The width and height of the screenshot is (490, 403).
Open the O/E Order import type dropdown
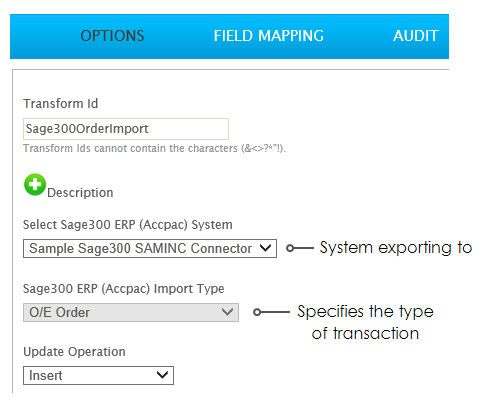pyautogui.click(x=131, y=312)
